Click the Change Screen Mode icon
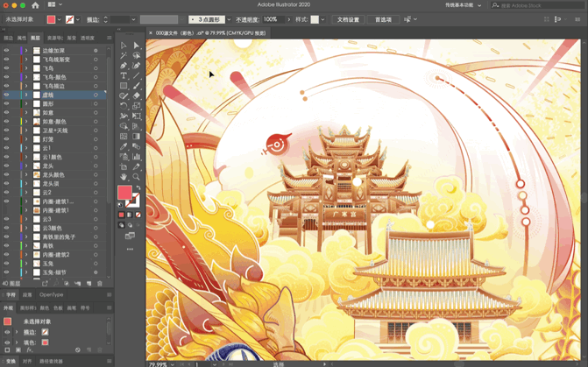This screenshot has width=588, height=367. tap(130, 236)
